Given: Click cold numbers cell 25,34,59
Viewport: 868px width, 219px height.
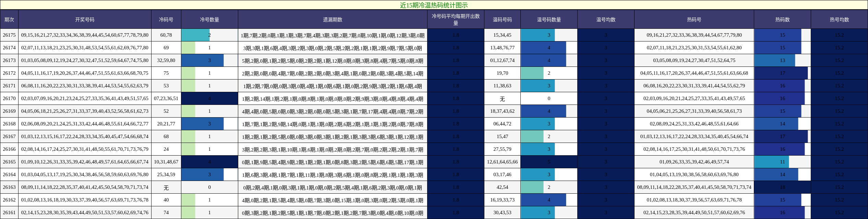Looking at the screenshot, I should click(166, 174).
